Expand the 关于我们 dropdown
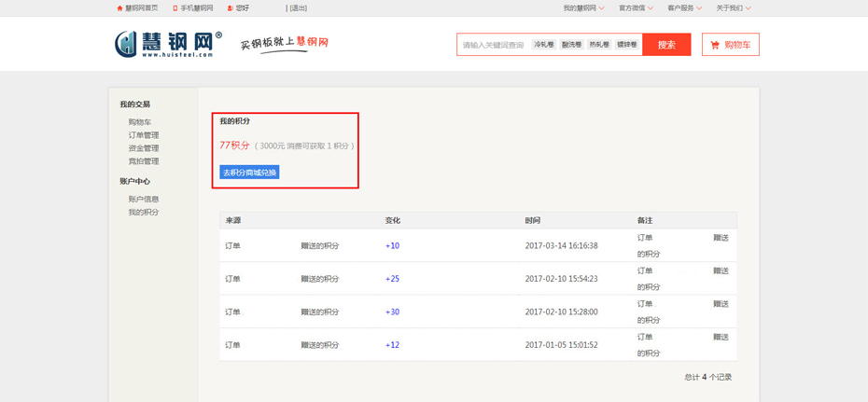This screenshot has width=868, height=402. tap(733, 7)
